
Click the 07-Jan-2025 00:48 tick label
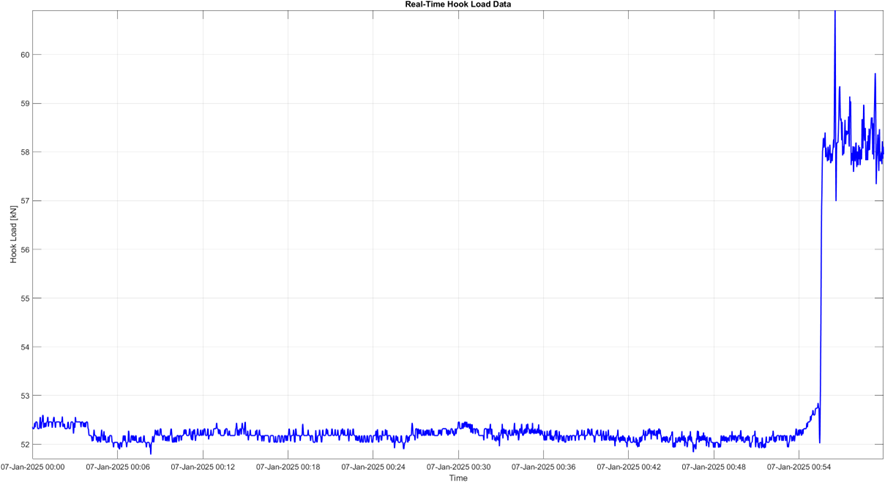point(715,466)
